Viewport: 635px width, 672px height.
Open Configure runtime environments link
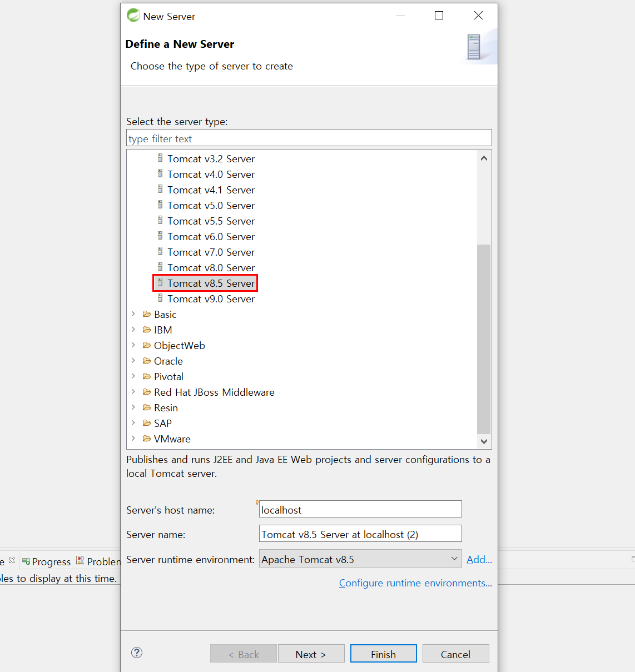[x=415, y=583]
